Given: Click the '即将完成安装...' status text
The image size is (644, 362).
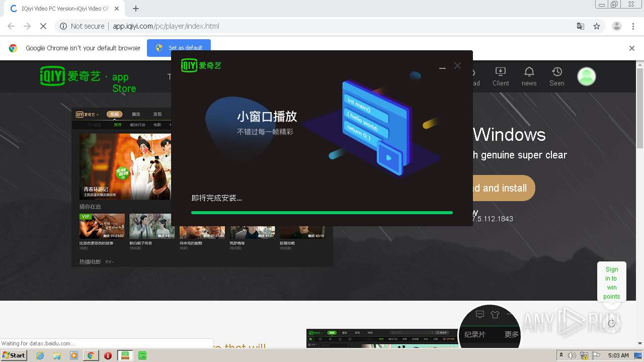Looking at the screenshot, I should click(216, 198).
